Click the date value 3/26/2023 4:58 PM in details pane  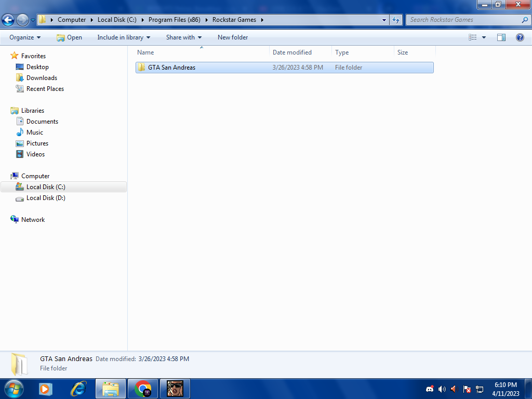(164, 358)
